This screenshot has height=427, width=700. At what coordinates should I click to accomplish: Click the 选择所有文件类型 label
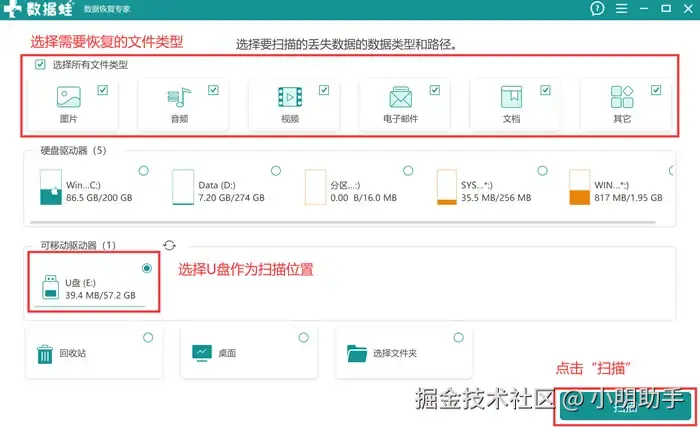(90, 65)
